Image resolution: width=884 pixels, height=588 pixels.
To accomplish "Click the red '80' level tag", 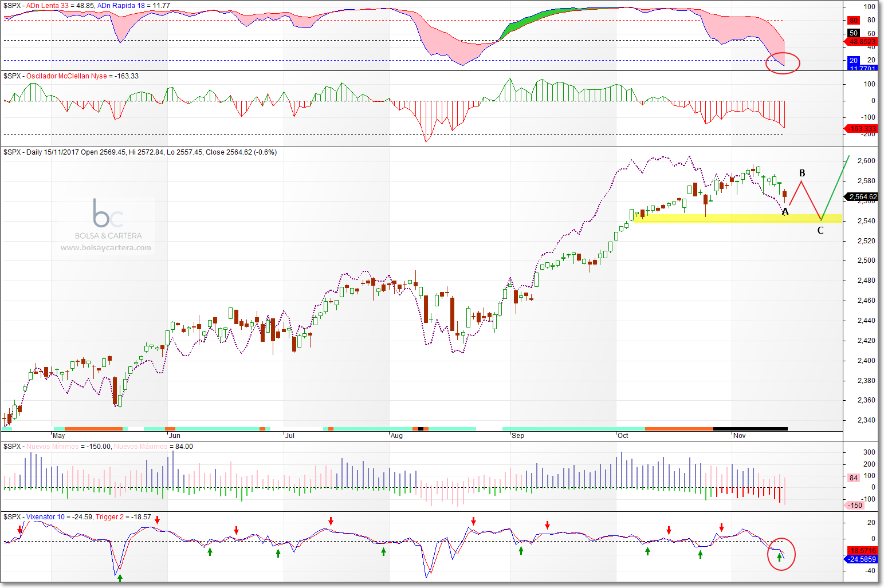I will [x=854, y=20].
